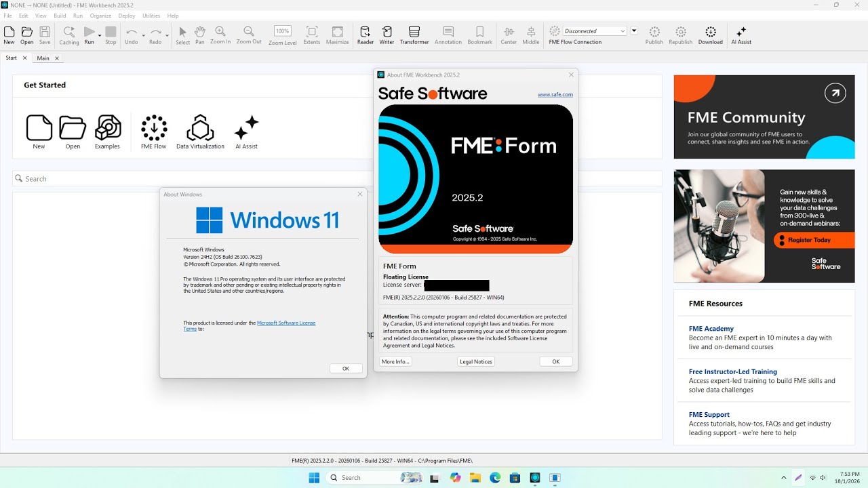This screenshot has width=868, height=488.
Task: Open the Free Instructor-Led Training link
Action: click(x=733, y=371)
